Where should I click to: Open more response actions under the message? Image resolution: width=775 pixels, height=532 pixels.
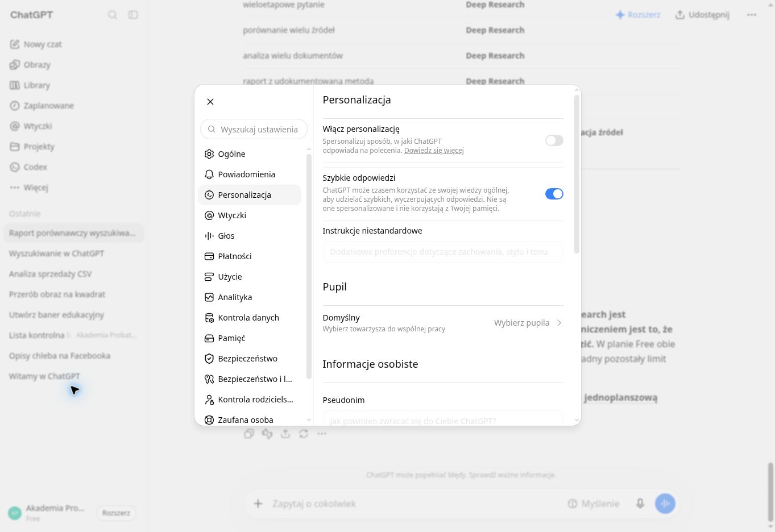[322, 434]
